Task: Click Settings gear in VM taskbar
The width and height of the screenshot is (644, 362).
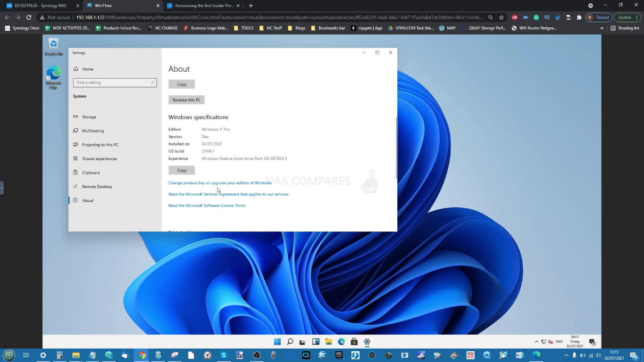Action: pyautogui.click(x=367, y=342)
